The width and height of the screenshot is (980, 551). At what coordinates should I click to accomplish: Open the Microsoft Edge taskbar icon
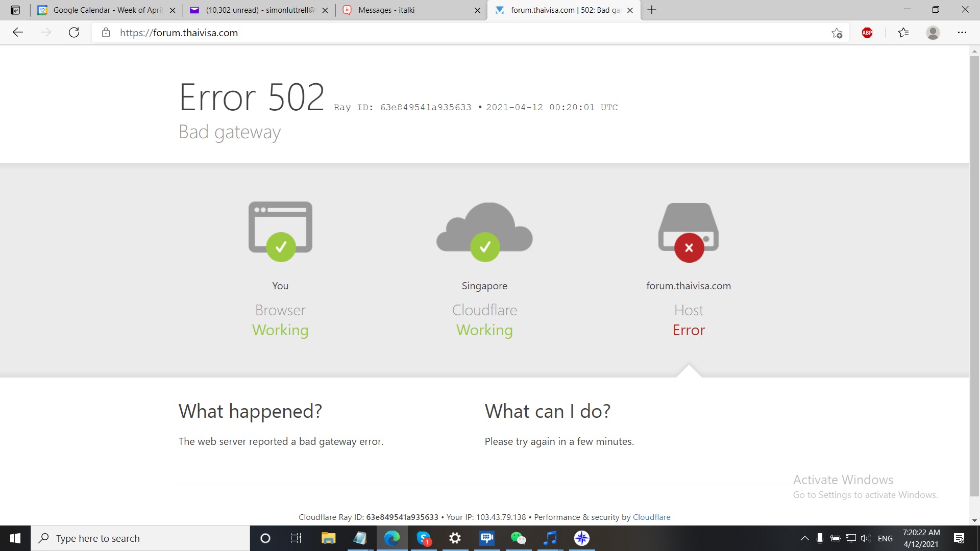[x=391, y=538]
